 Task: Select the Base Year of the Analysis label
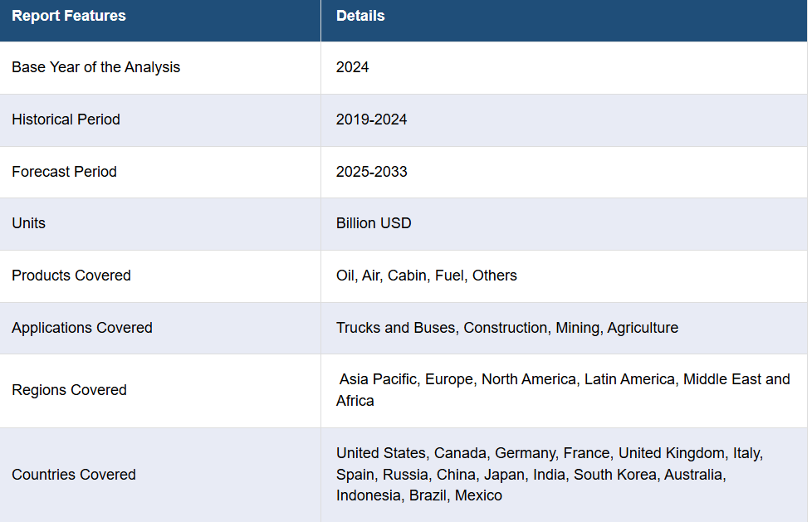[x=95, y=67]
